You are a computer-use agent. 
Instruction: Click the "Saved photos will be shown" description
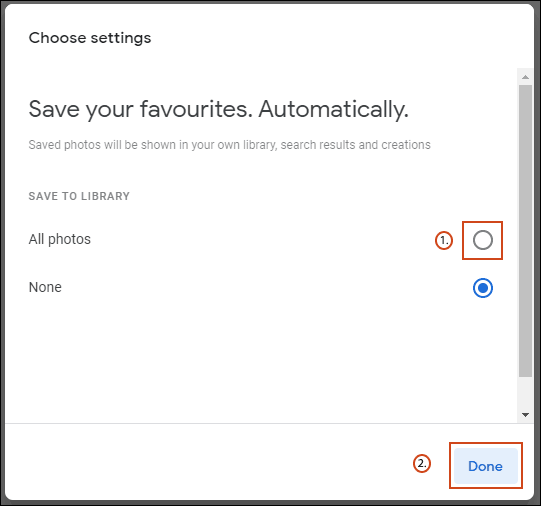(229, 145)
